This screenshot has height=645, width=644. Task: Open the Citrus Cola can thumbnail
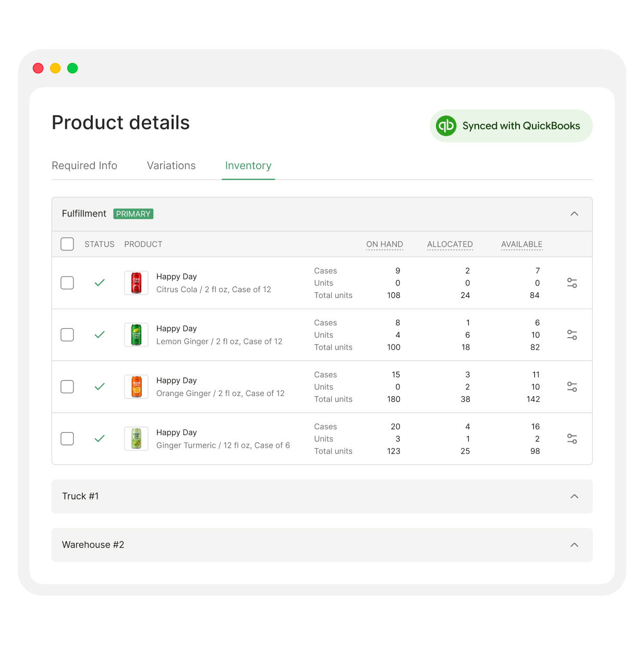coord(136,283)
